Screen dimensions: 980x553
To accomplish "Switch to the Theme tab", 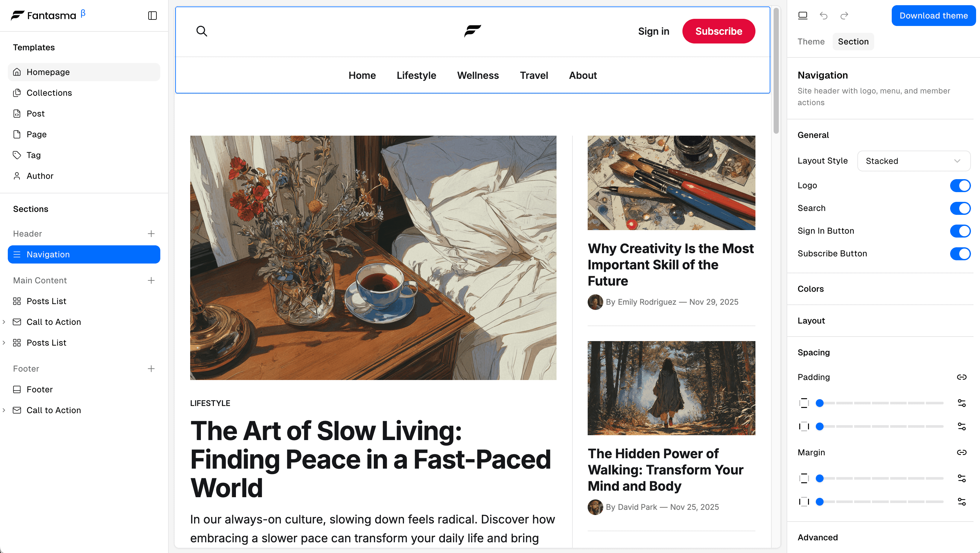I will coord(811,42).
